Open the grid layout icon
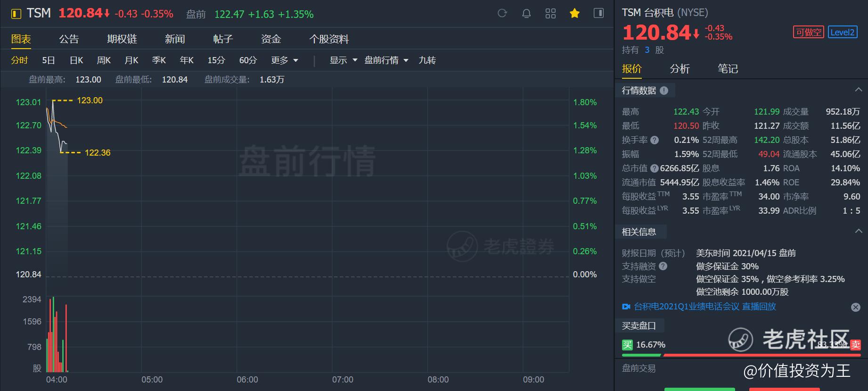The height and width of the screenshot is (391, 868). 550,14
